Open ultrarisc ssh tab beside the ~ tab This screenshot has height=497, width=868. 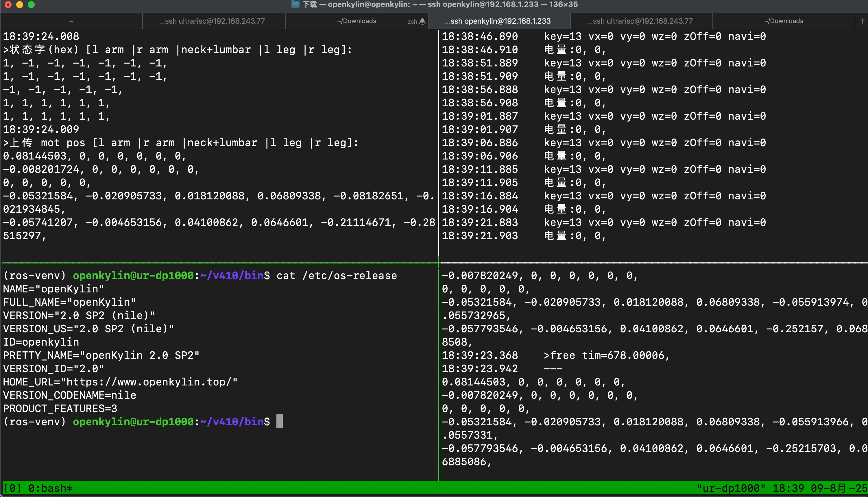pyautogui.click(x=214, y=21)
